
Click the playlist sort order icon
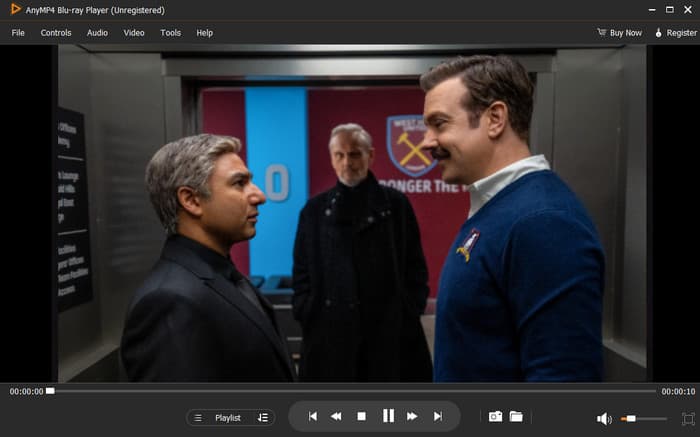tap(262, 418)
